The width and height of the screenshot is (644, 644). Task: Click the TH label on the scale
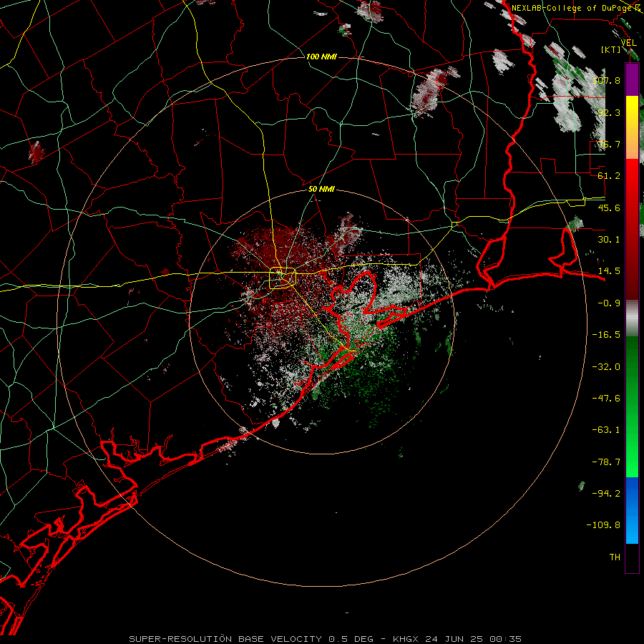[x=615, y=557]
